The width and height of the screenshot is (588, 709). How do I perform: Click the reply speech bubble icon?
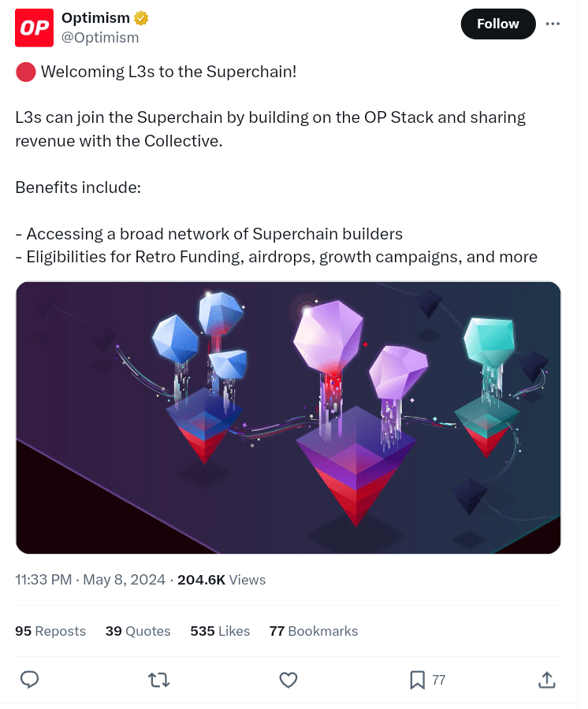[30, 679]
